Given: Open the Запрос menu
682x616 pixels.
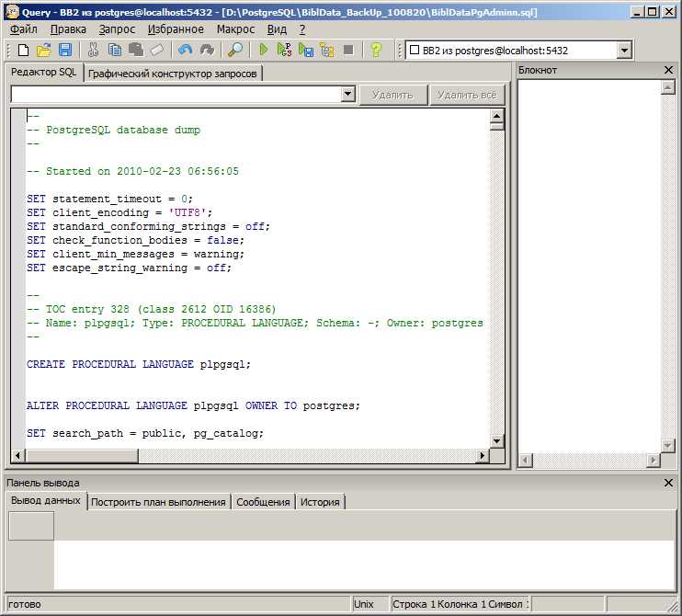Looking at the screenshot, I should click(x=117, y=29).
